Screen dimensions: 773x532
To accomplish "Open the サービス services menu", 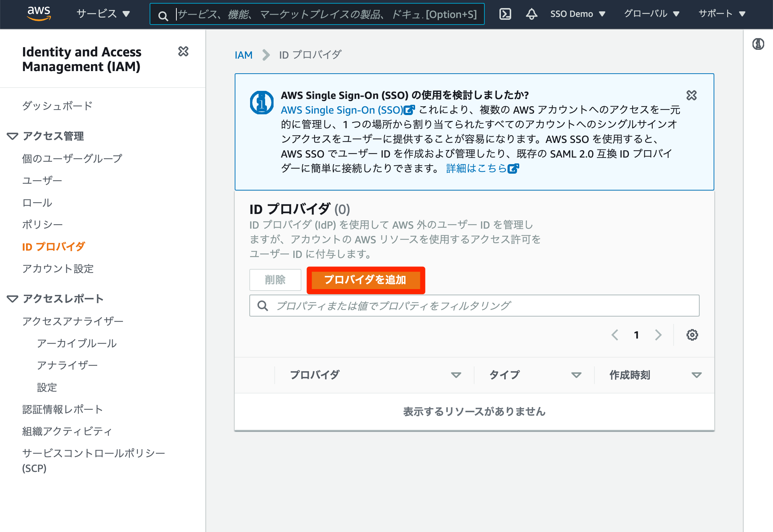I will pos(103,14).
